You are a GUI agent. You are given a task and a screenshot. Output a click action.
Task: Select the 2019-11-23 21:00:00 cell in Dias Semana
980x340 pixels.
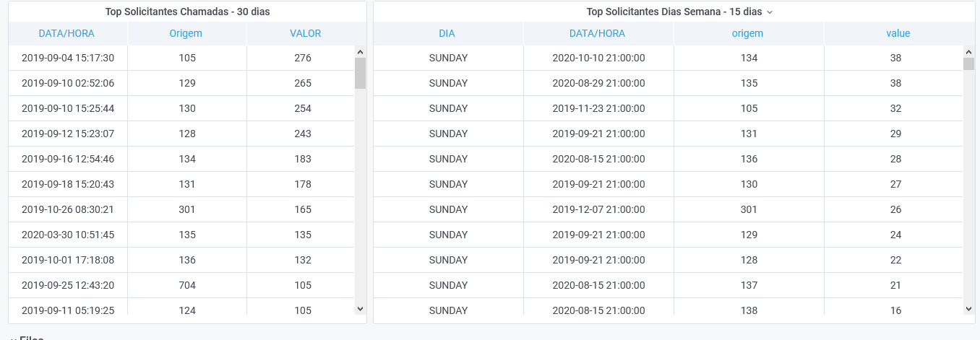[x=598, y=108]
